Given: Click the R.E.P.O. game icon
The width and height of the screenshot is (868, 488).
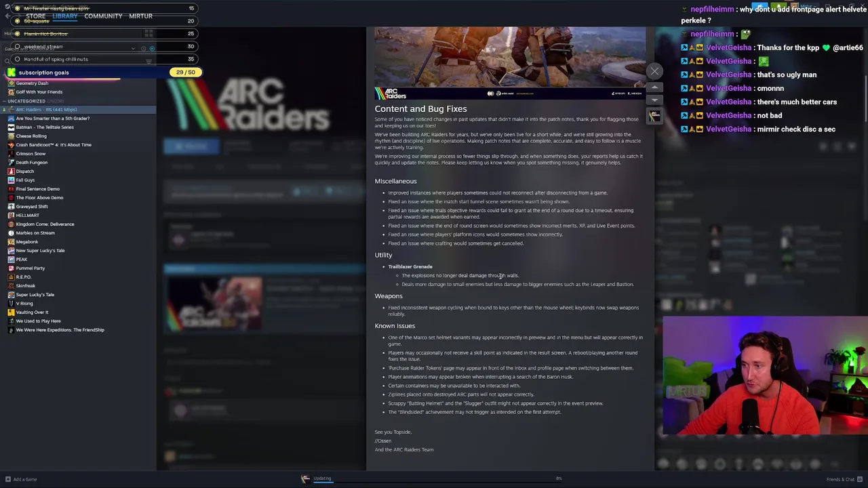Looking at the screenshot, I should click(11, 277).
